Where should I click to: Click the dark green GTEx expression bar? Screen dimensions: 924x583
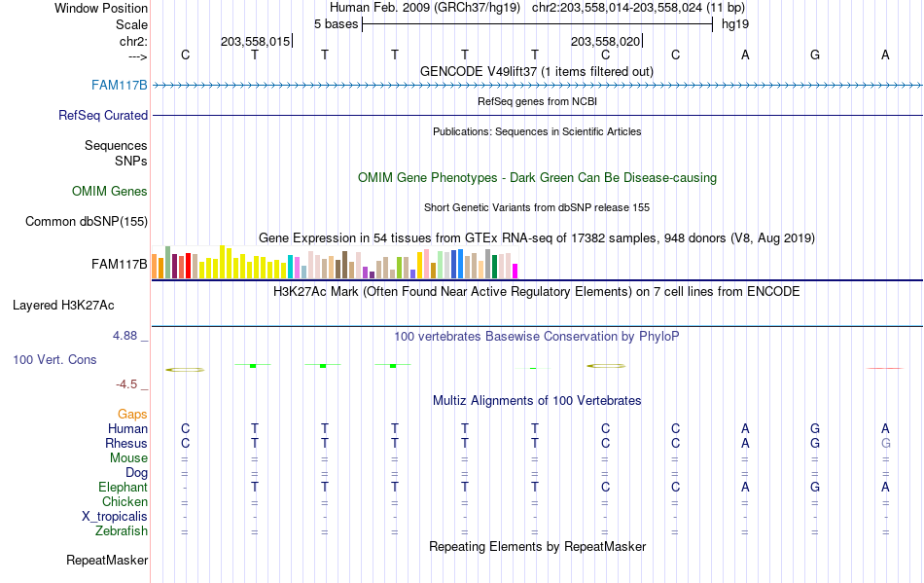click(x=494, y=267)
